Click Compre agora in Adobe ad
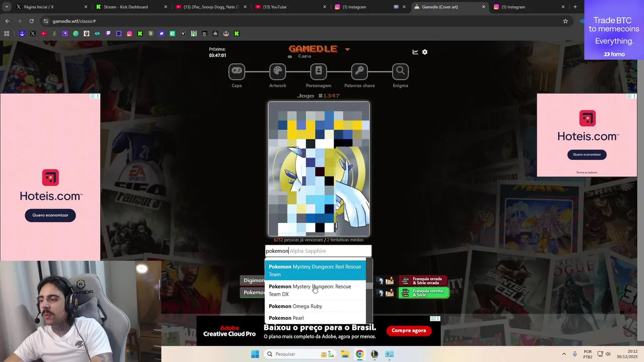Screen dimensions: 644x362 409,330
